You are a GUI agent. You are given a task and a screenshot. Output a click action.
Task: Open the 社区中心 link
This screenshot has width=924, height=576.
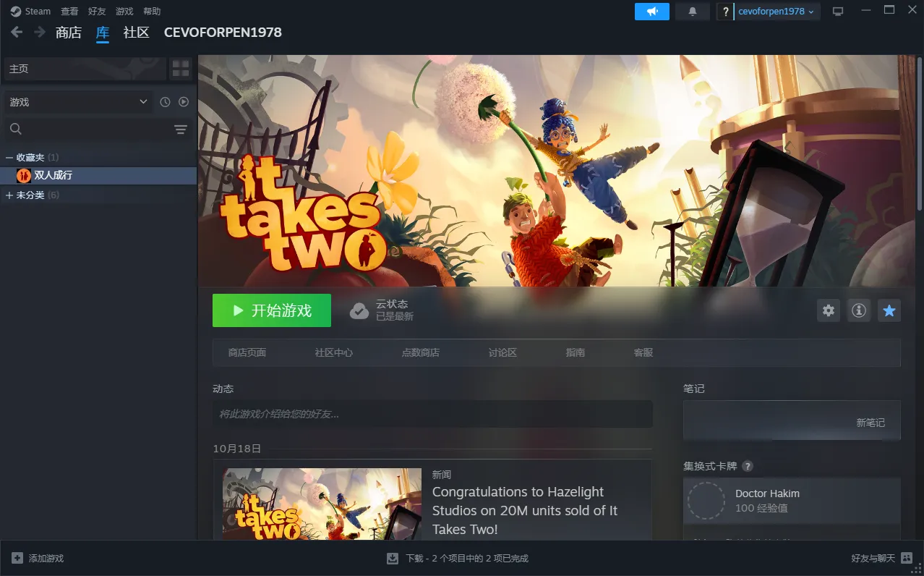coord(333,352)
